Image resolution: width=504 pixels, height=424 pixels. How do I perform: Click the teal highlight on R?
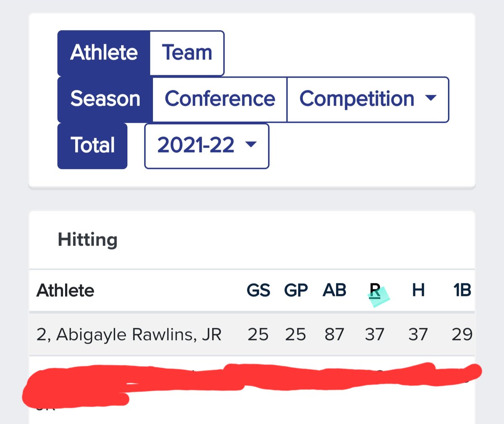click(378, 296)
